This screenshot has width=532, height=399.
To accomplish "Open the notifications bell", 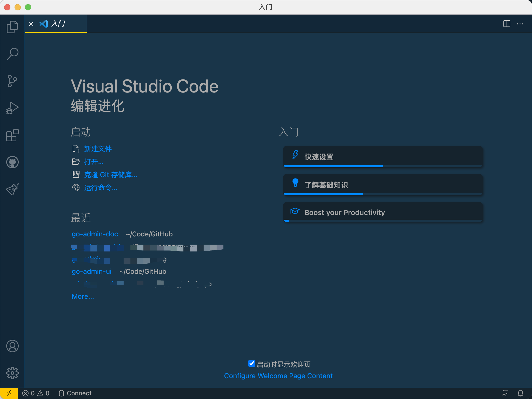I will (x=520, y=393).
